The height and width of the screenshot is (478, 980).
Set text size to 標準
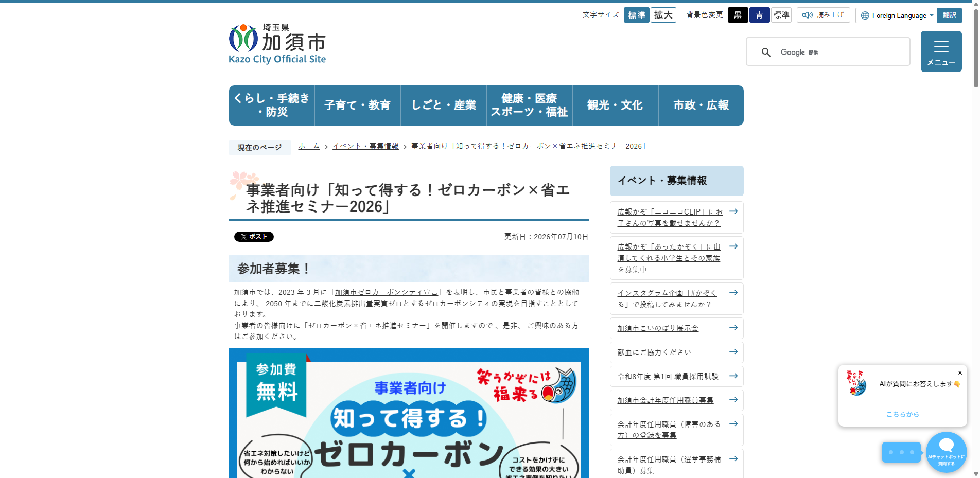click(x=637, y=15)
